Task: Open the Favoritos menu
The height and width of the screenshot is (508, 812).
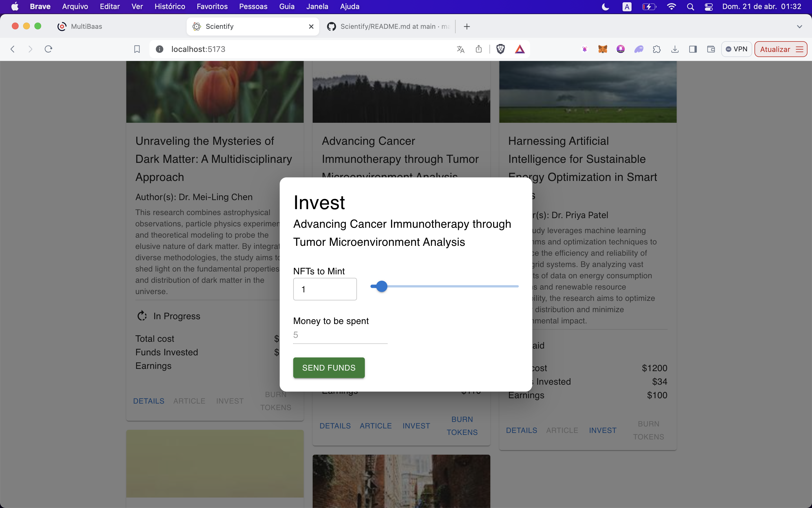Action: [x=212, y=7]
